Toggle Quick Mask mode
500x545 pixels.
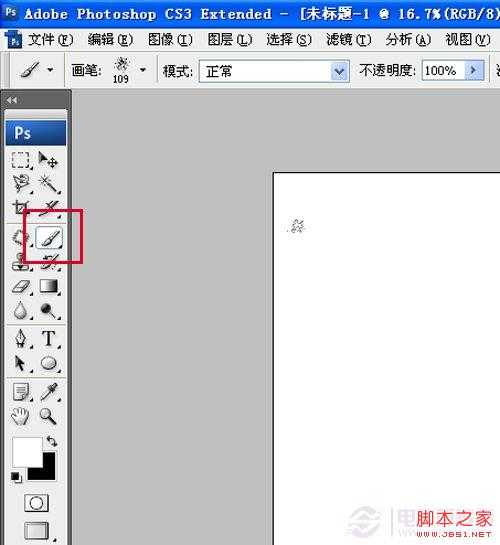(x=36, y=503)
